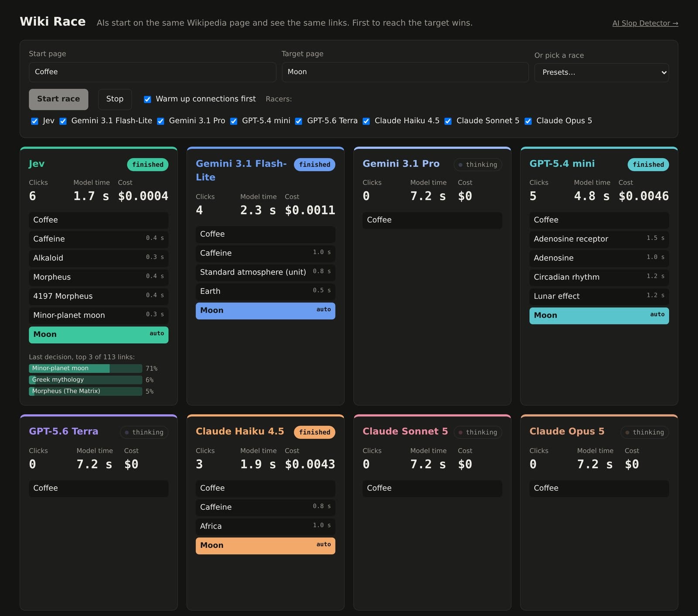Screen dimensions: 698x616
Task: Click Coffee row in Claude Opus 5 card
Action: 599,488
